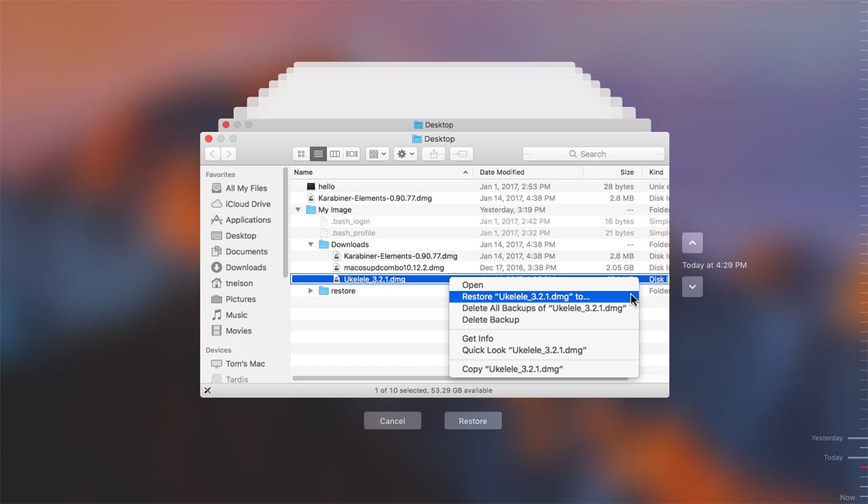This screenshot has width=868, height=504.
Task: Switch to list view in toolbar
Action: click(318, 154)
